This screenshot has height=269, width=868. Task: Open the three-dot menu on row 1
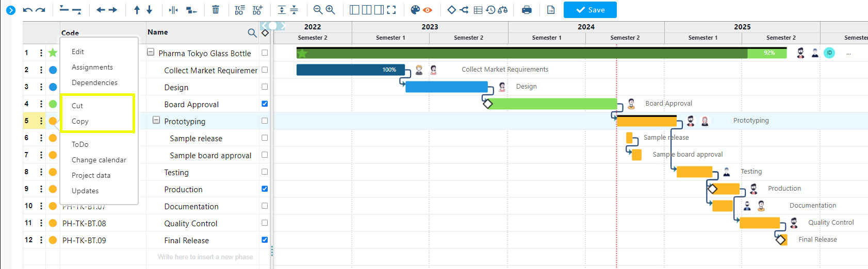coord(41,53)
